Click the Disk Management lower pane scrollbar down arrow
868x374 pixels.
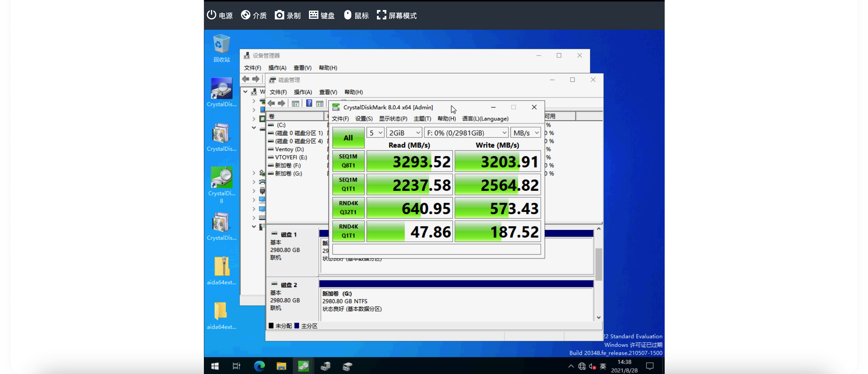599,318
